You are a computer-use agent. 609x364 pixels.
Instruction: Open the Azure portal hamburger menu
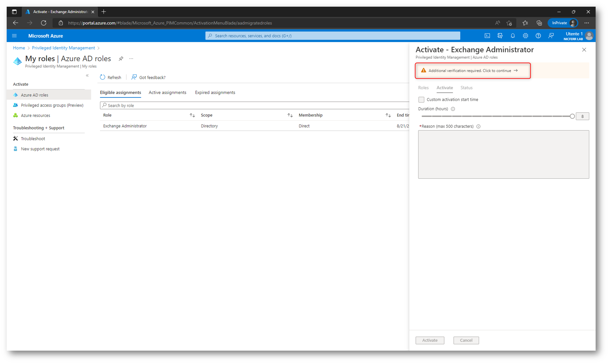(x=14, y=36)
